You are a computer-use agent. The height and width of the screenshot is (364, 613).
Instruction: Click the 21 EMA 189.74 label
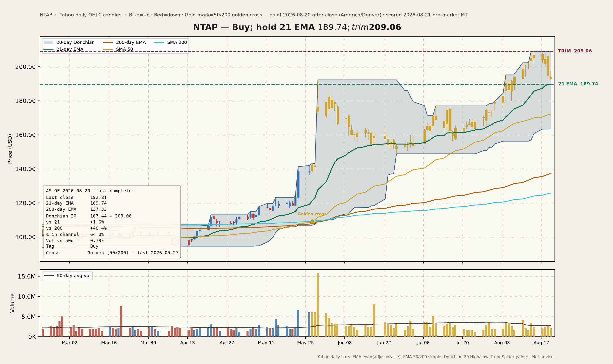tap(578, 84)
